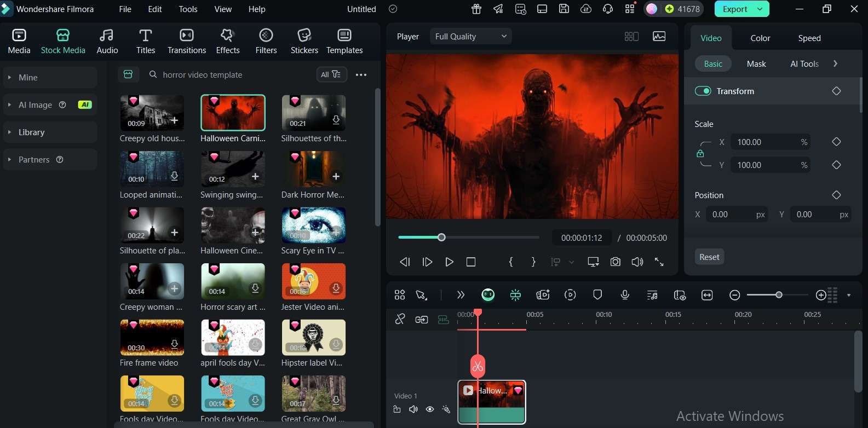Lock the Video 1 track
The image size is (868, 428).
(x=397, y=409)
